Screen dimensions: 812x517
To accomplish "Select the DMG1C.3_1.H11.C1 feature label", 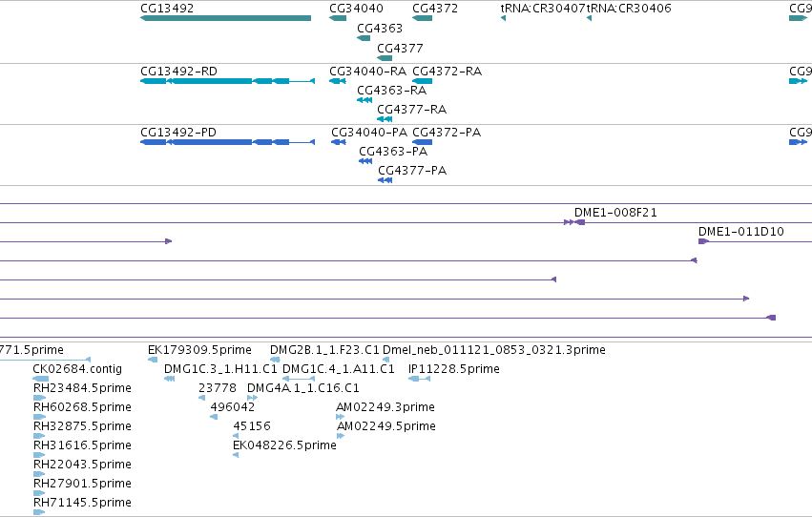I will pos(220,369).
